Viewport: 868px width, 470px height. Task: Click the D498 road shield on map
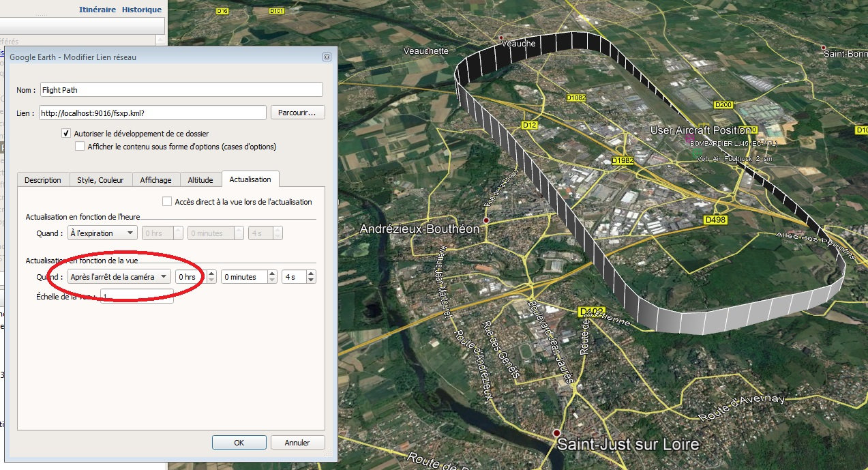coord(715,220)
